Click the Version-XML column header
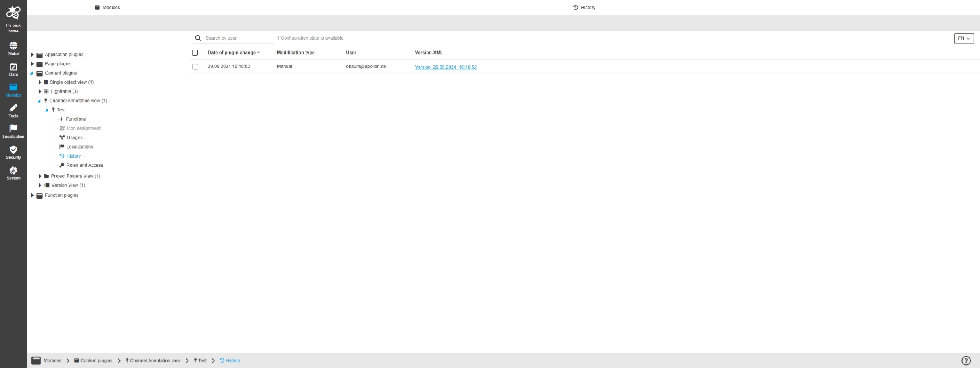 click(x=429, y=53)
